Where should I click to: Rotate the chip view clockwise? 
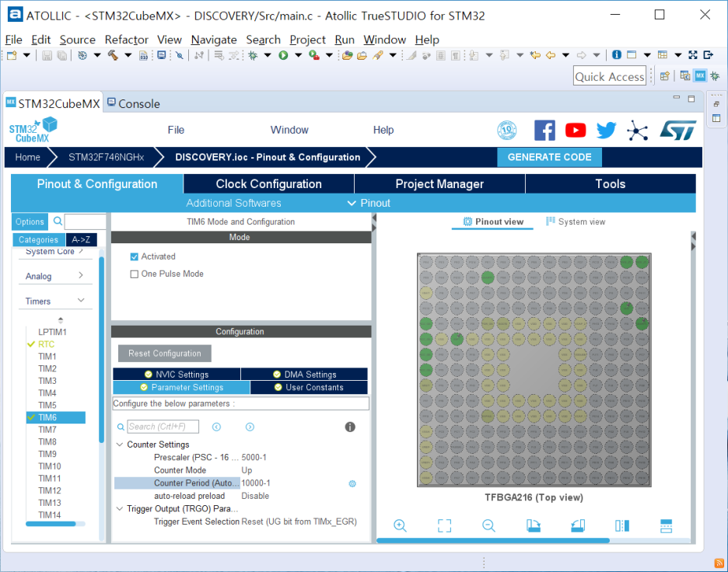coord(533,525)
